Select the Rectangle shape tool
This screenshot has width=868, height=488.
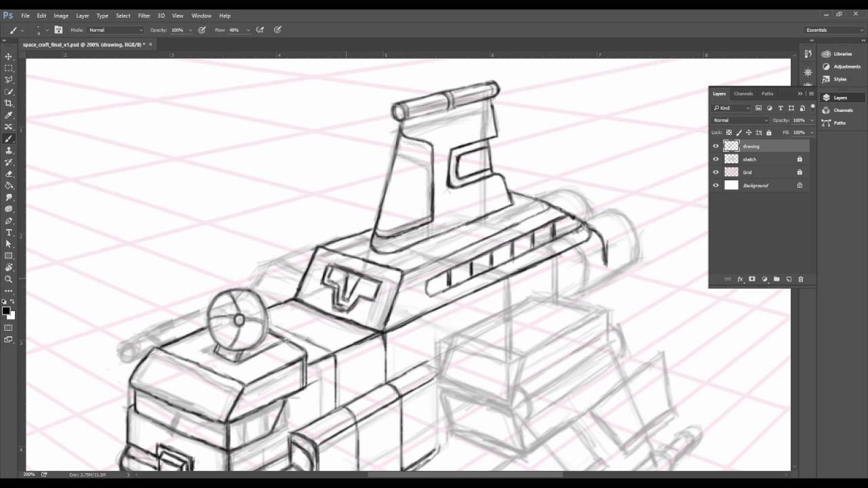[9, 256]
